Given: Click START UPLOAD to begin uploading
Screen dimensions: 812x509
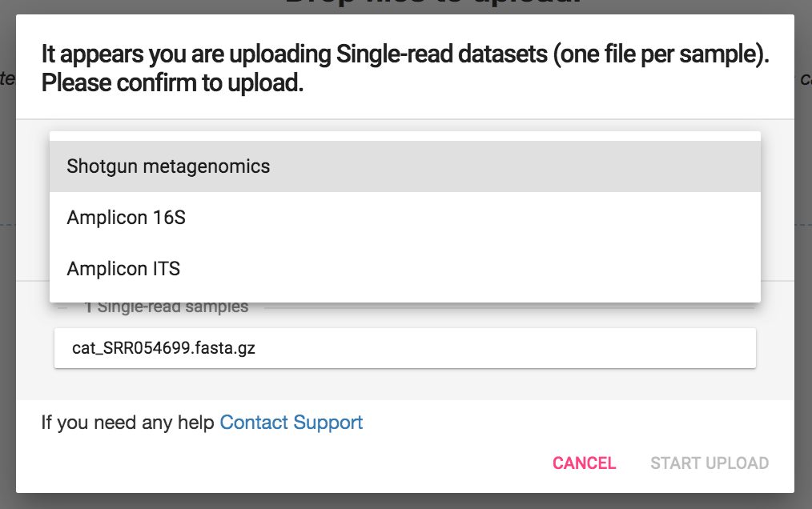Looking at the screenshot, I should 708,463.
